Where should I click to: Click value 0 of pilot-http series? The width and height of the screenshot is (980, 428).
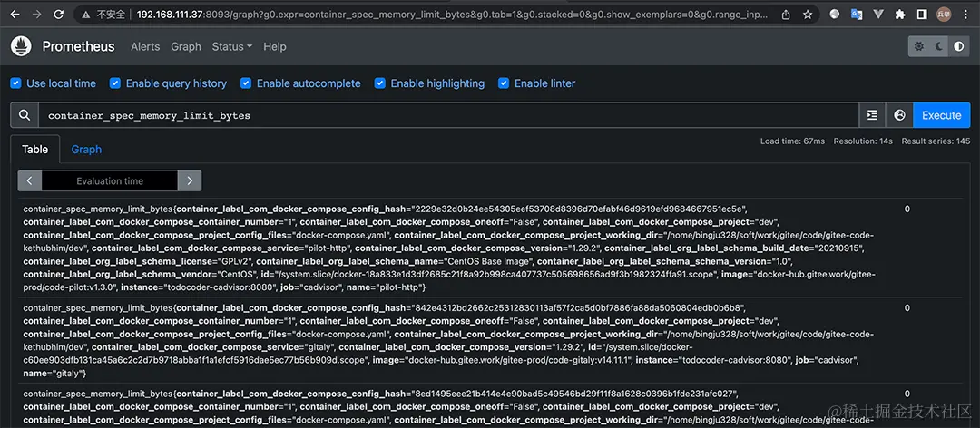[906, 209]
